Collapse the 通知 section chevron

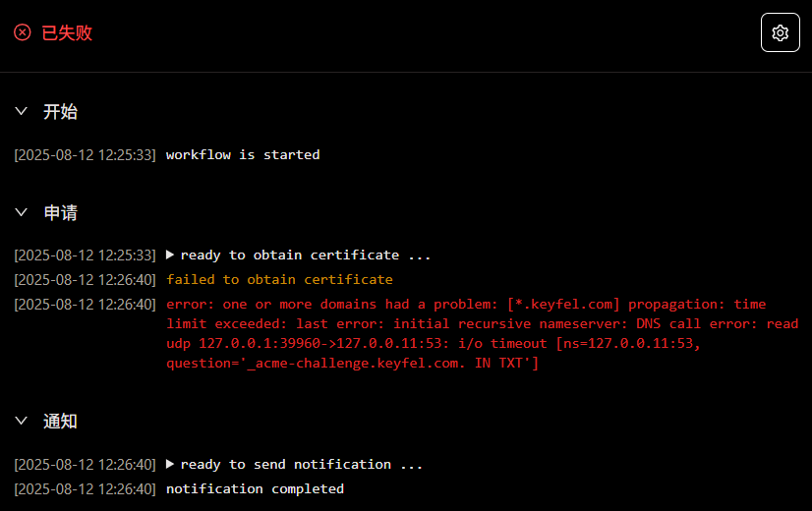(x=22, y=421)
